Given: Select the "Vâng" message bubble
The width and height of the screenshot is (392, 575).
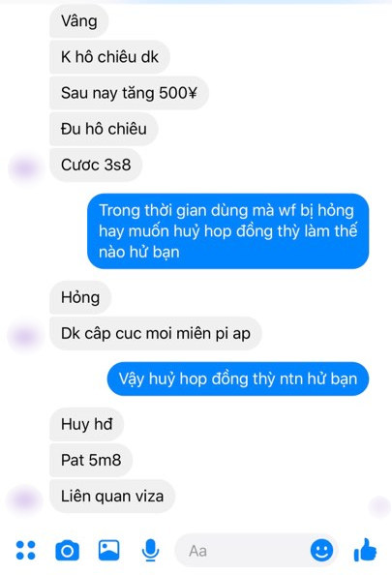Looking at the screenshot, I should coord(78,21).
